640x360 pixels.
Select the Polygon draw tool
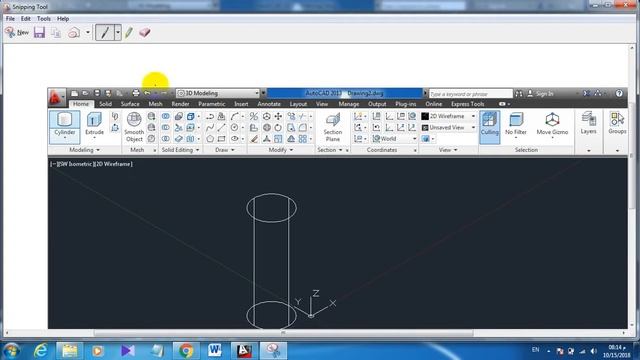point(210,139)
